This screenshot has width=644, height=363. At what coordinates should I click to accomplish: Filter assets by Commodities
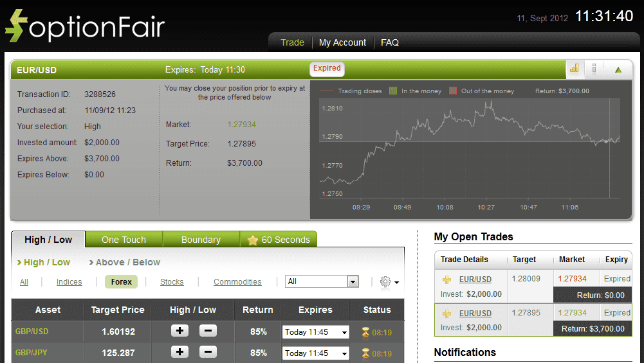point(237,282)
